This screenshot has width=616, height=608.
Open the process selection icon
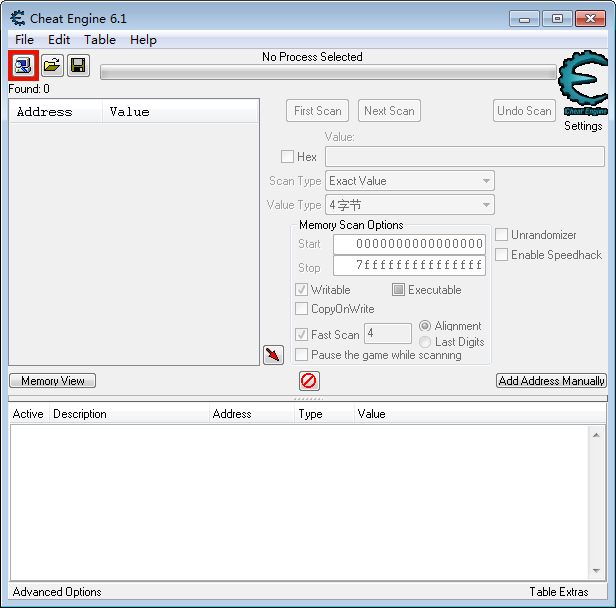23,65
